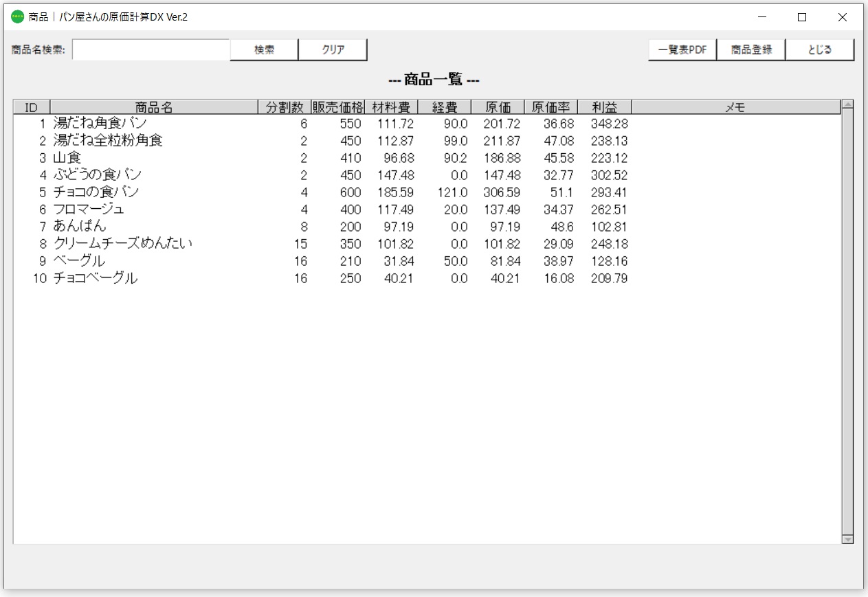This screenshot has height=597, width=868.
Task: Click the scrollbar down arrow
Action: click(x=847, y=540)
